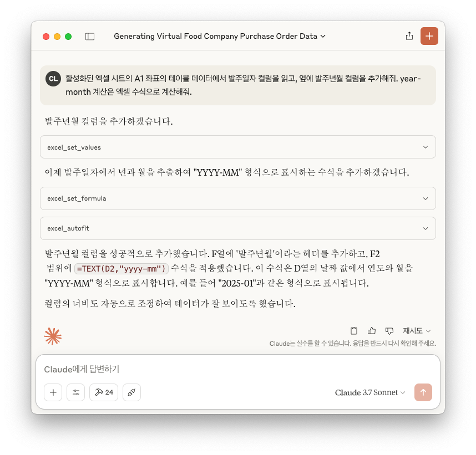The height and width of the screenshot is (455, 476).
Task: Give thumbs up to the response
Action: pyautogui.click(x=372, y=331)
